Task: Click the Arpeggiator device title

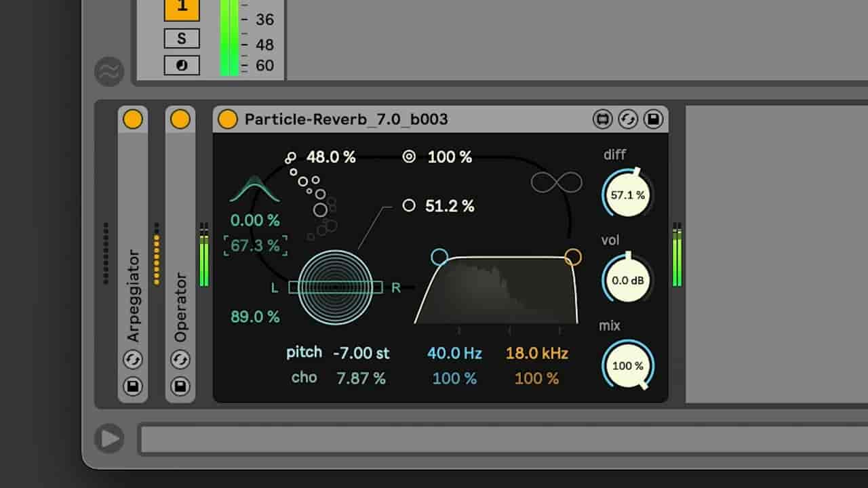Action: pyautogui.click(x=133, y=297)
